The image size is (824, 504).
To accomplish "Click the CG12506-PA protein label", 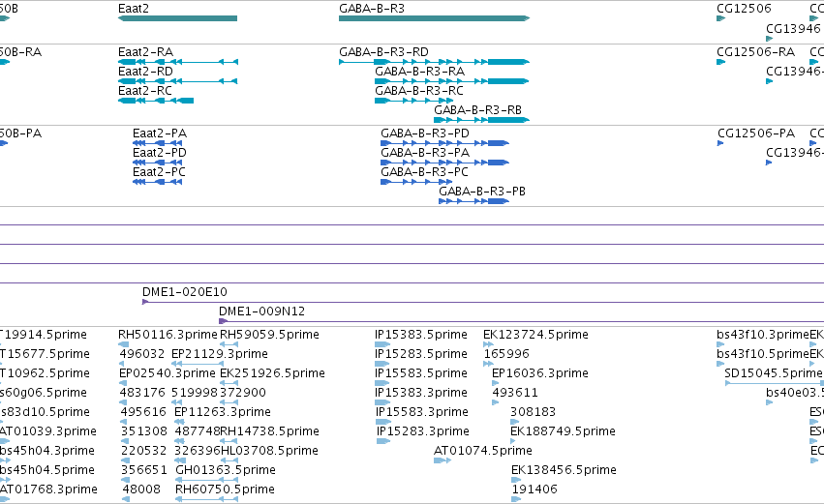I will pyautogui.click(x=756, y=133).
